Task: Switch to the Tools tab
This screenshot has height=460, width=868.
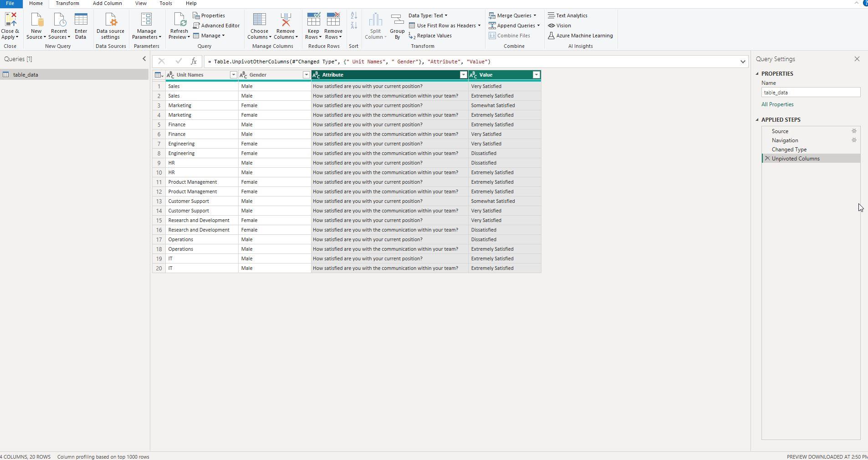Action: [x=166, y=3]
